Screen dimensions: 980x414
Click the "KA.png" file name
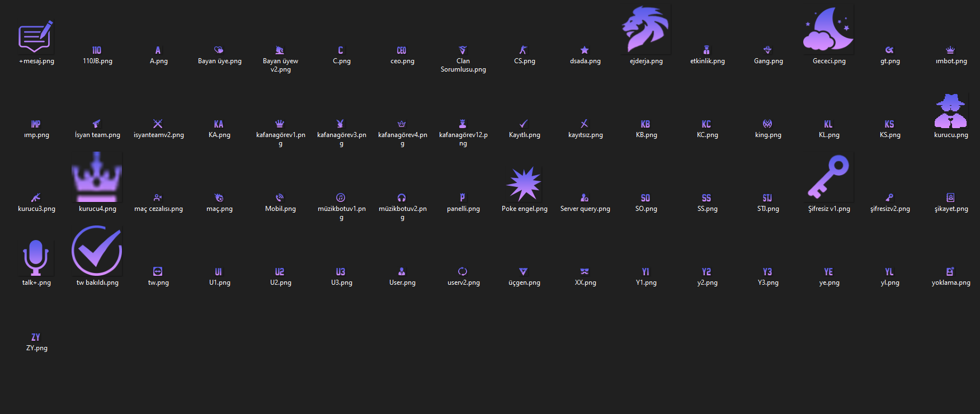[219, 135]
